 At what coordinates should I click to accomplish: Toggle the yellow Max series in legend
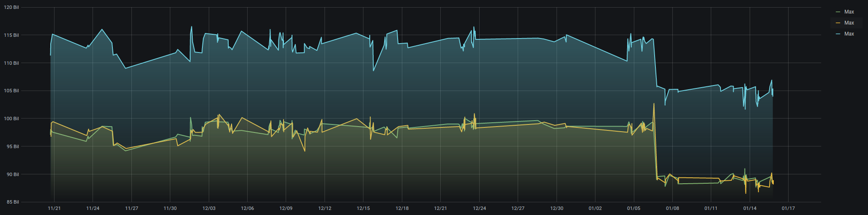click(849, 23)
